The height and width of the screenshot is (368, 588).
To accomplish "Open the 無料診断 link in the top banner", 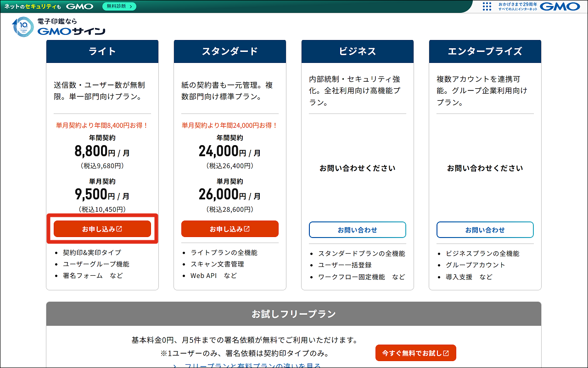I will coord(119,7).
